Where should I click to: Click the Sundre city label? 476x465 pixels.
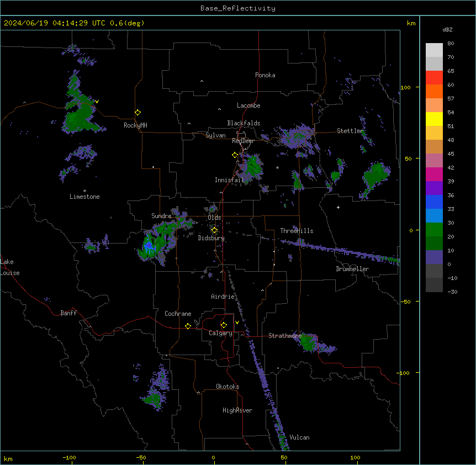[161, 216]
